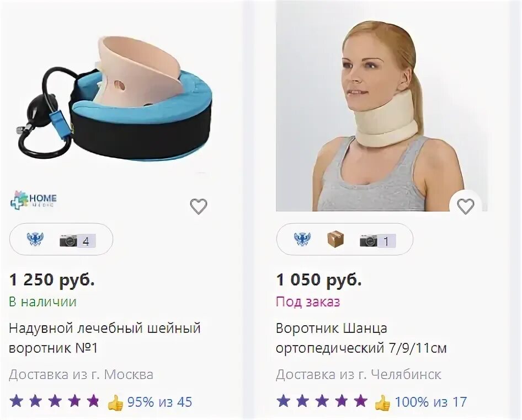Toggle favorite heart on Shants collar
Image resolution: width=522 pixels, height=420 pixels.
tap(465, 206)
